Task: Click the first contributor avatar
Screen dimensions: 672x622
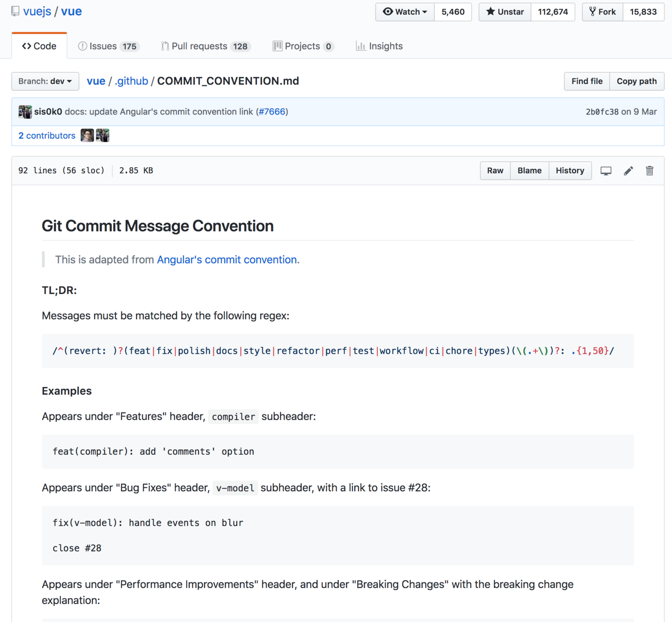Action: click(x=87, y=135)
